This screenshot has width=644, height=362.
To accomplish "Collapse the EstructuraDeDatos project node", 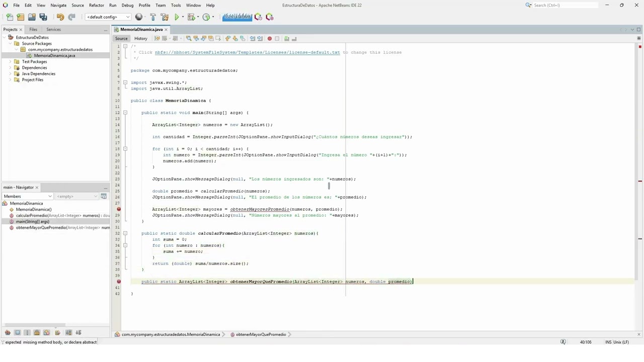I will [x=4, y=38].
